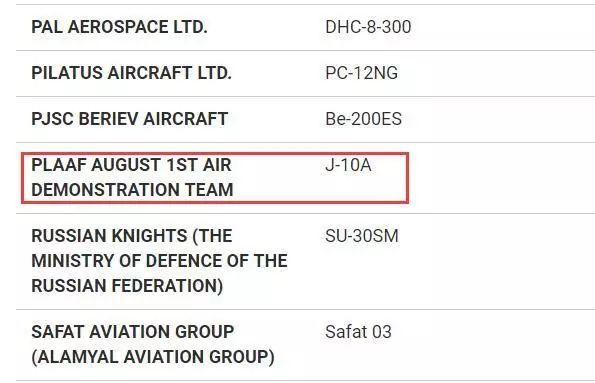Click the Be-200ES aircraft model
This screenshot has width=595, height=383.
coord(363,119)
